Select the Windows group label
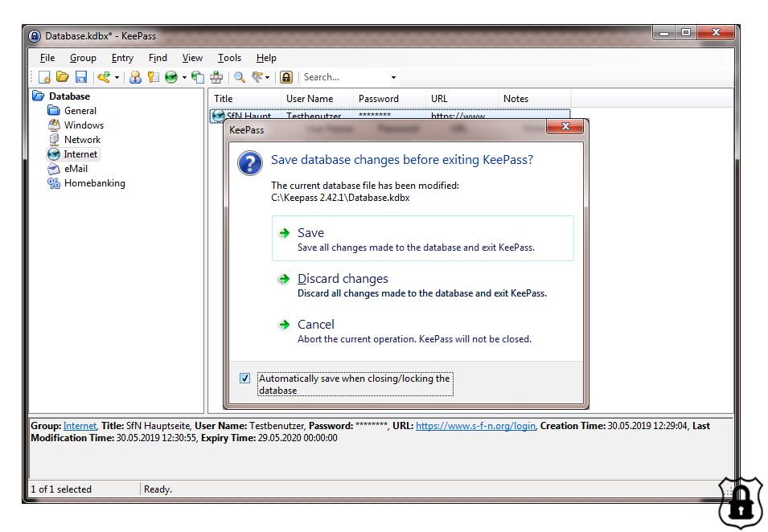Viewport: 768px width, 532px height. 84,125
